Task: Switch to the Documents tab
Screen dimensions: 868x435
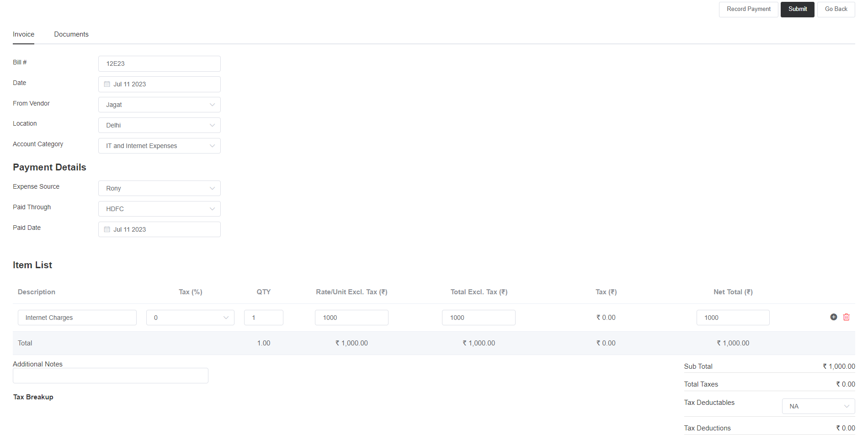Action: [71, 34]
